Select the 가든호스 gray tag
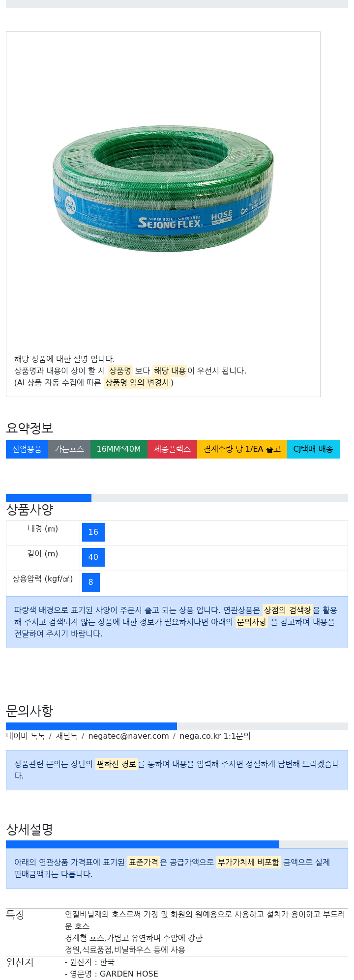Viewport: 354px width, 980px height. 69,449
